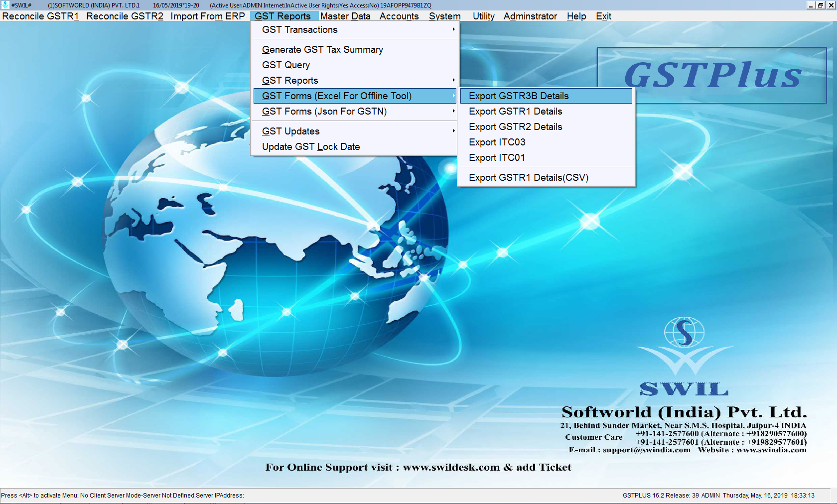837x504 pixels.
Task: Click the Customer Care label
Action: click(593, 437)
